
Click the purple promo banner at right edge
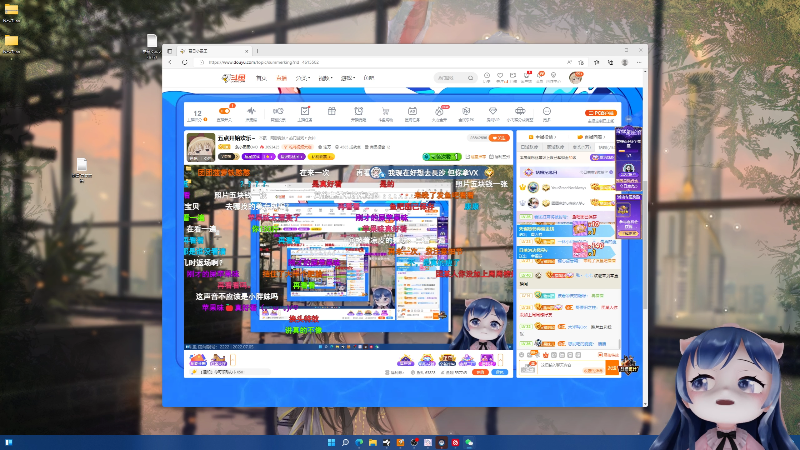click(x=628, y=158)
